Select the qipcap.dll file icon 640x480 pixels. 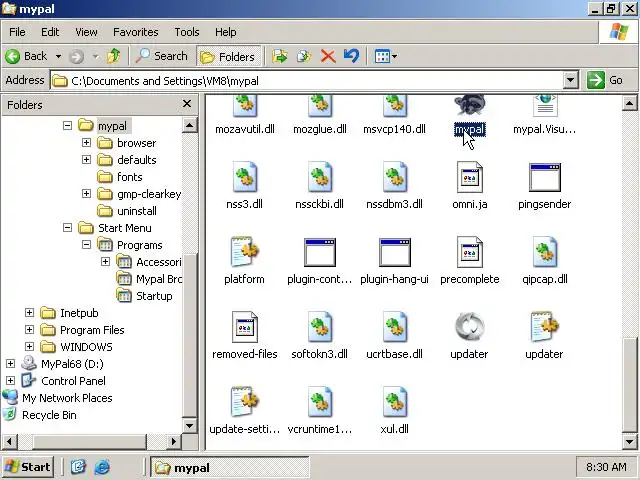[x=544, y=252]
